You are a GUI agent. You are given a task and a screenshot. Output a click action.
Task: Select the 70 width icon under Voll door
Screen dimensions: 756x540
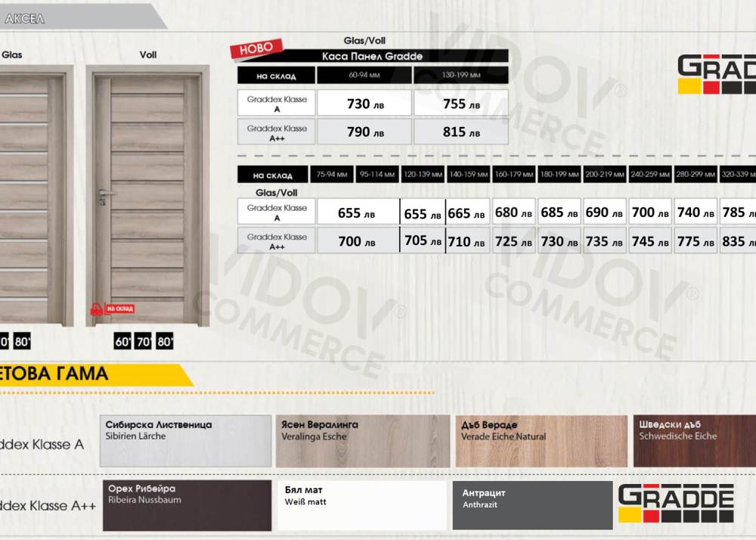click(x=144, y=342)
